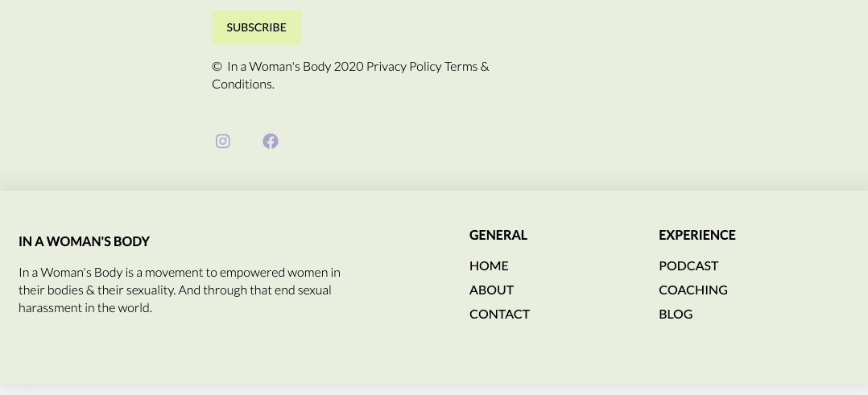Open the Instagram profile icon
Screen dimensions: 868x395
tap(222, 141)
